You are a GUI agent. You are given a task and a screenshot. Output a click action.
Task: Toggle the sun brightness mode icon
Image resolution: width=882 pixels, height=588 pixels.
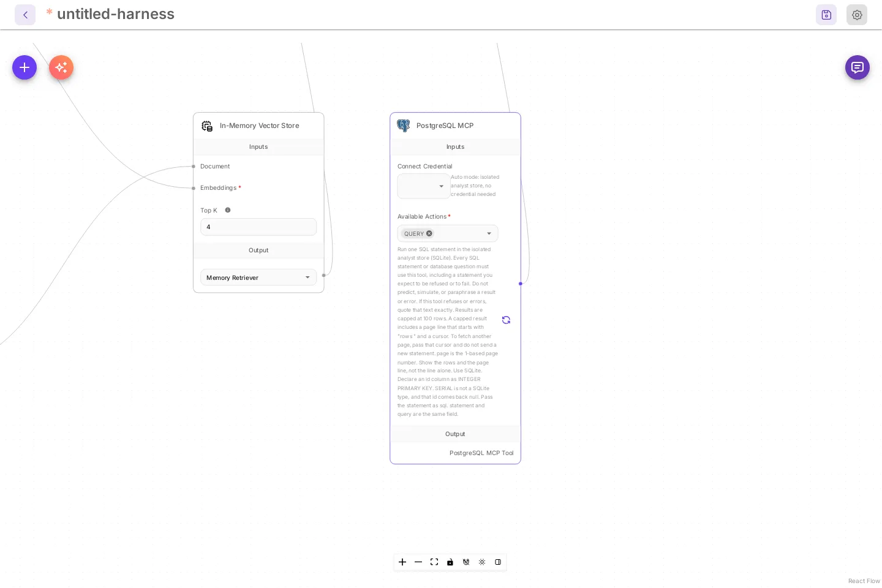pos(482,562)
